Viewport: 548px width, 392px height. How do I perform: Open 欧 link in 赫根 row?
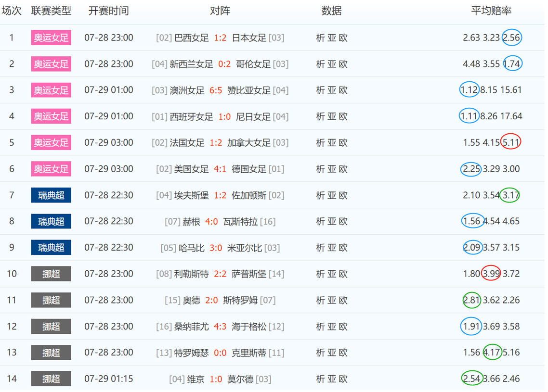pyautogui.click(x=343, y=221)
